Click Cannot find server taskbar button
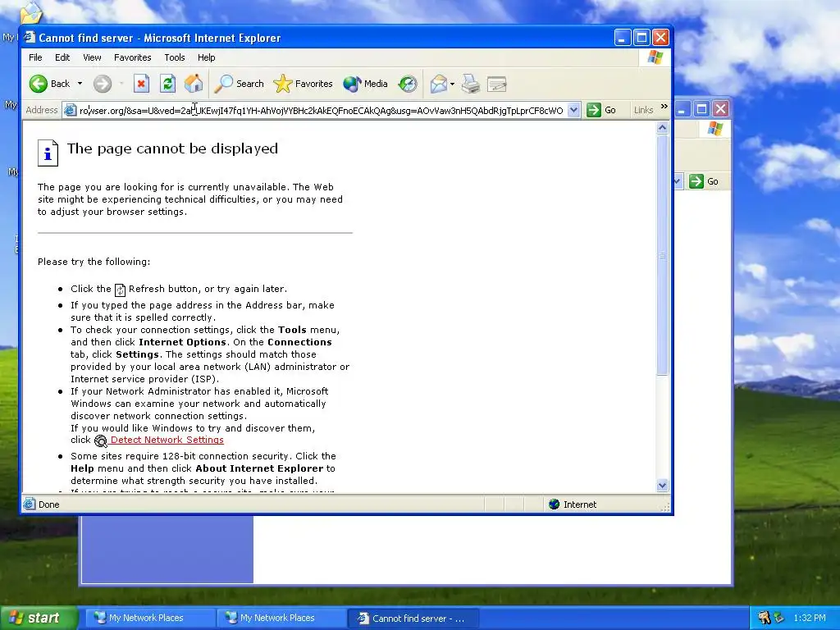The image size is (840, 630). point(413,618)
